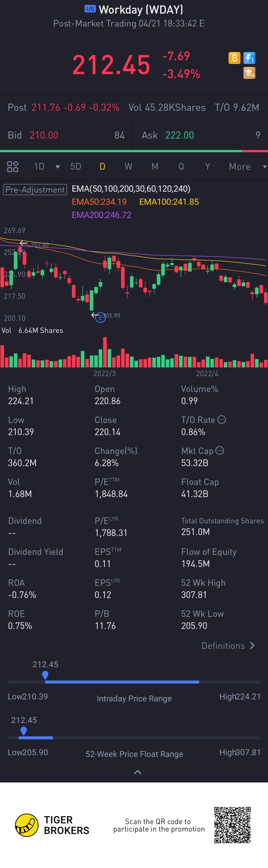This screenshot has width=268, height=868.
Task: Open Mkt Cap info bubble icon
Action: [x=219, y=450]
